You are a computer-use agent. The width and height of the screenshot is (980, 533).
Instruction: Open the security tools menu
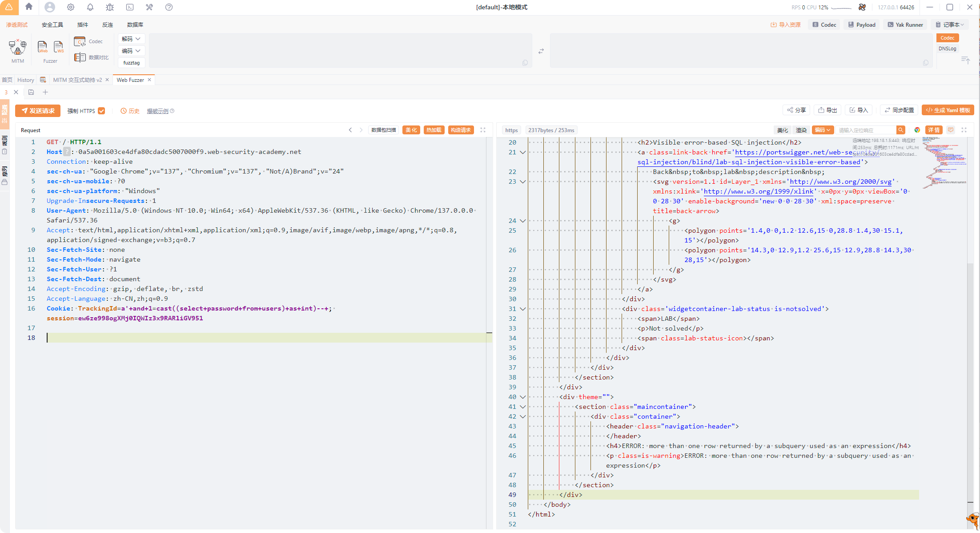[52, 24]
